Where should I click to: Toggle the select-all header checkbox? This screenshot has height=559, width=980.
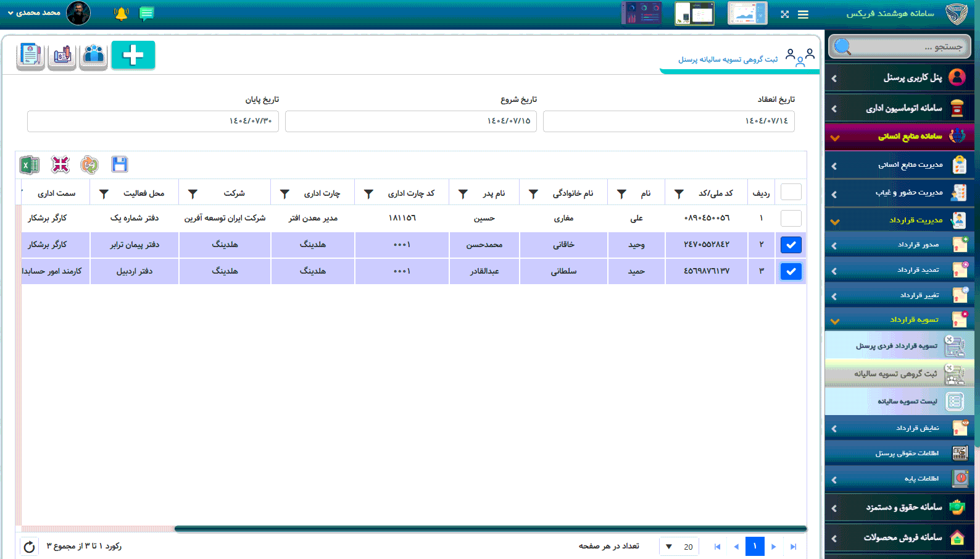[791, 192]
